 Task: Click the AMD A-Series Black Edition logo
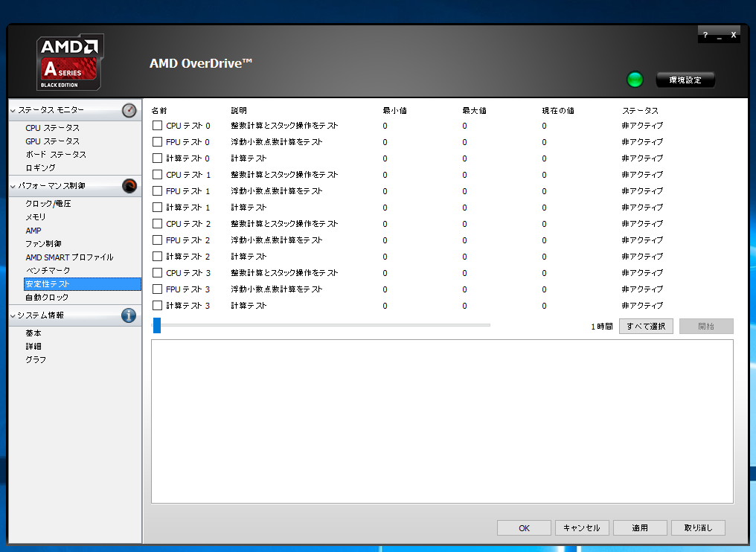coord(70,62)
